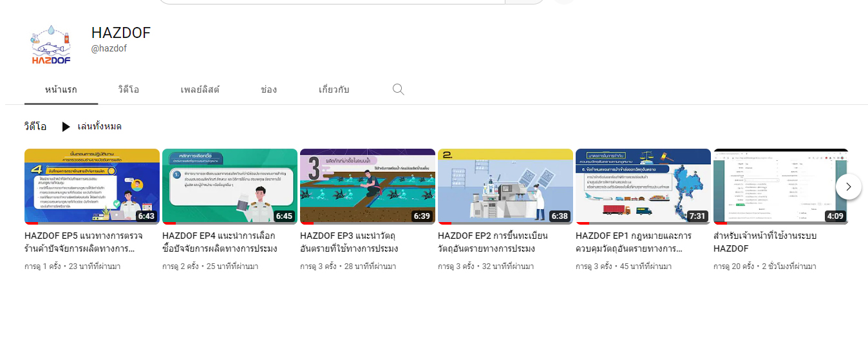Viewport: 868px width, 345px height.
Task: Click the next arrow on video shelf
Action: [849, 187]
